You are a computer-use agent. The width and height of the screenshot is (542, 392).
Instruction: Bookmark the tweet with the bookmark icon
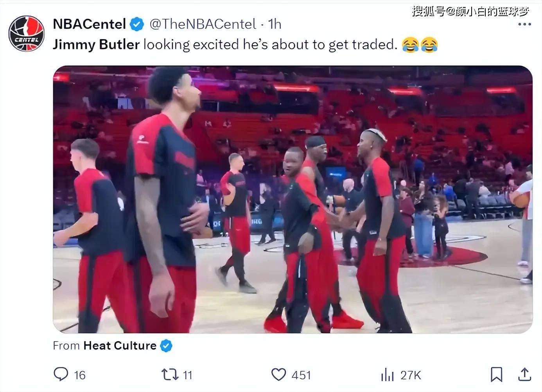pos(497,374)
